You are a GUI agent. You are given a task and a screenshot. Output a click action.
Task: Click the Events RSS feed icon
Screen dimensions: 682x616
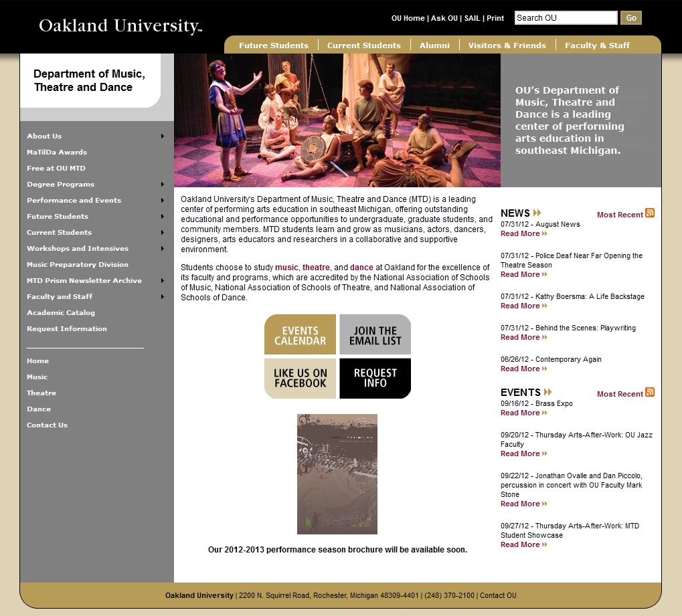650,392
